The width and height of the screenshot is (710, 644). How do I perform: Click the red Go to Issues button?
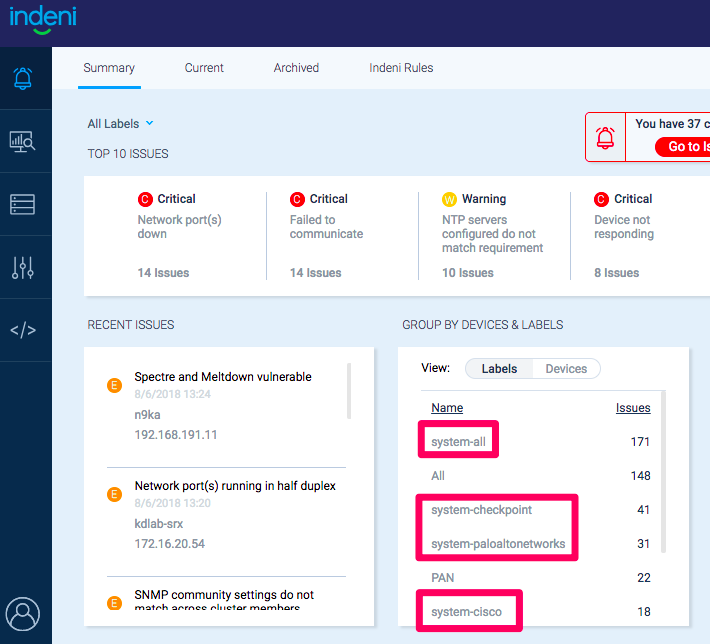[684, 147]
